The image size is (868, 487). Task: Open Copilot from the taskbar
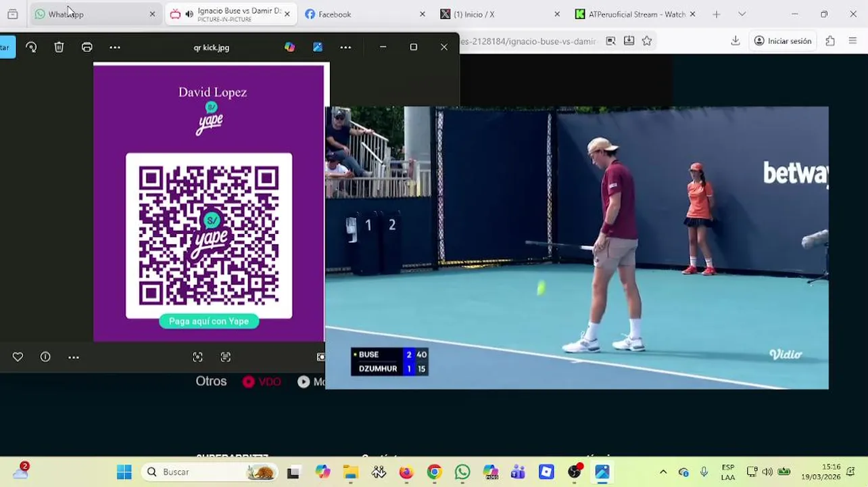click(x=322, y=472)
